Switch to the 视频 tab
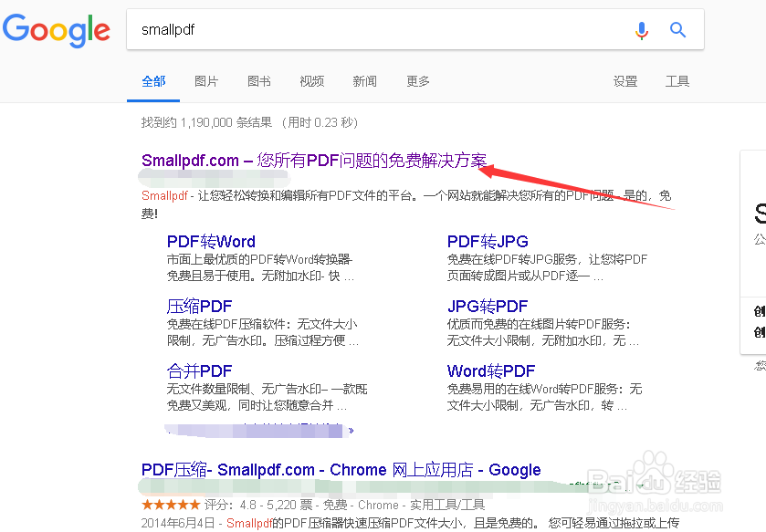 (x=311, y=81)
